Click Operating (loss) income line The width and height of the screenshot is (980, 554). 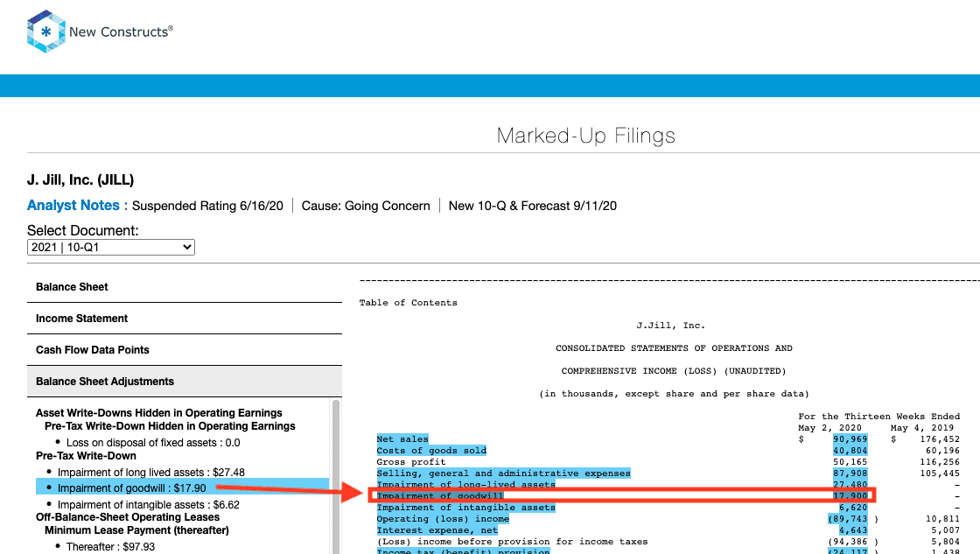(x=443, y=519)
